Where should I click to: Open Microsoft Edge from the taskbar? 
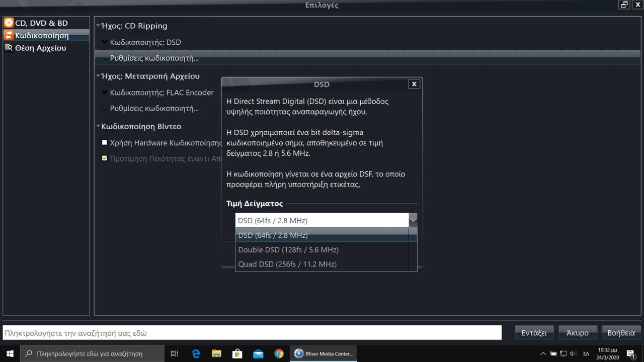tap(196, 353)
